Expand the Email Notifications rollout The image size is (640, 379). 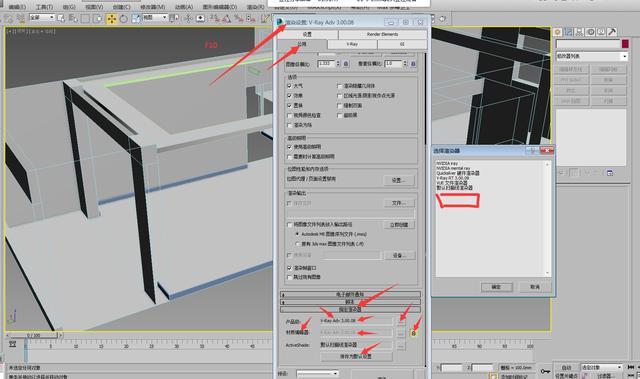[x=350, y=294]
